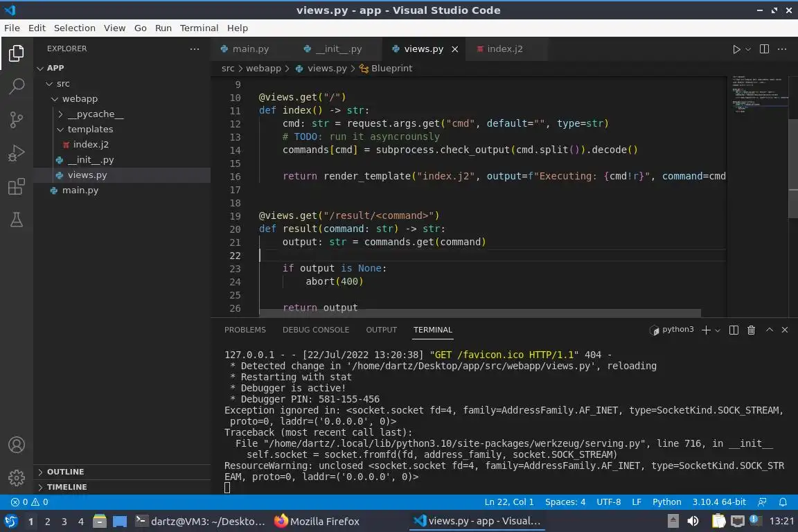798x532 pixels.
Task: Open notifications bell in status bar
Action: pos(783,502)
